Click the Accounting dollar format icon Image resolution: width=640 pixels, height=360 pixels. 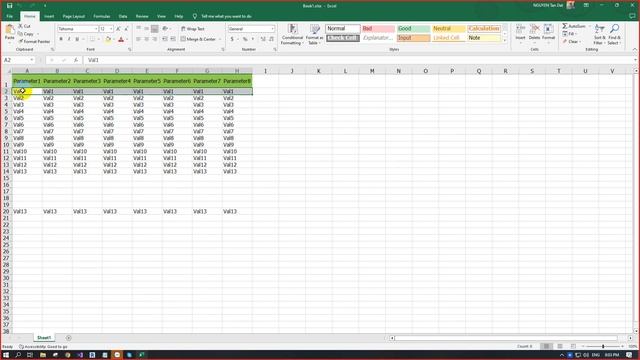(232, 40)
